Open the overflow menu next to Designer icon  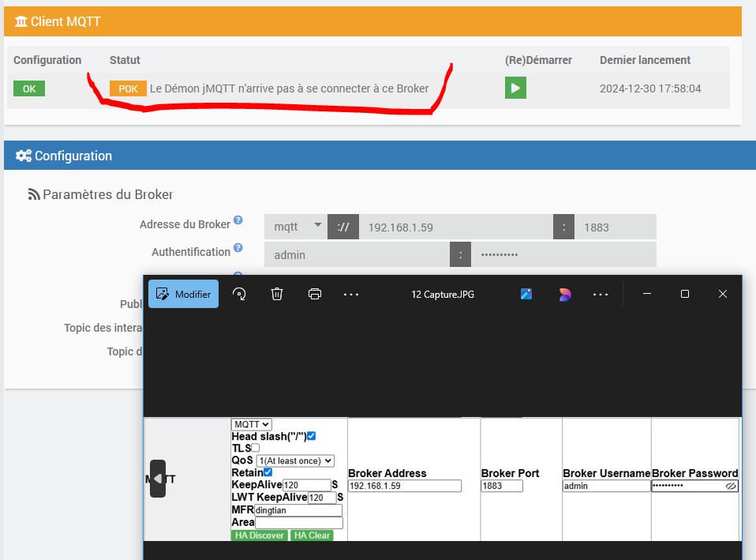[x=601, y=294]
